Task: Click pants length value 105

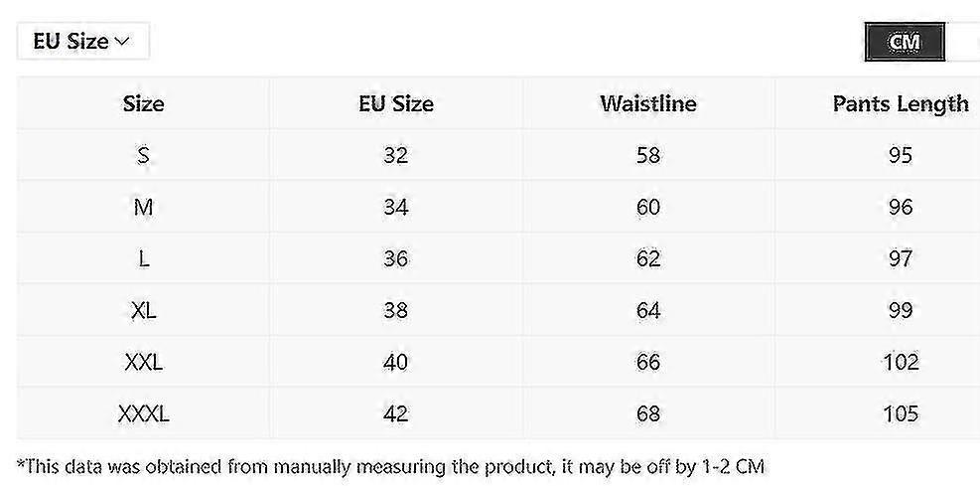Action: (901, 414)
